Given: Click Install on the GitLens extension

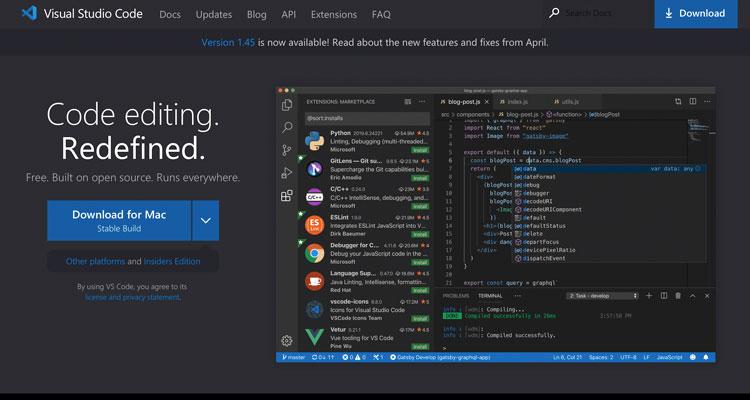Looking at the screenshot, I should [420, 178].
